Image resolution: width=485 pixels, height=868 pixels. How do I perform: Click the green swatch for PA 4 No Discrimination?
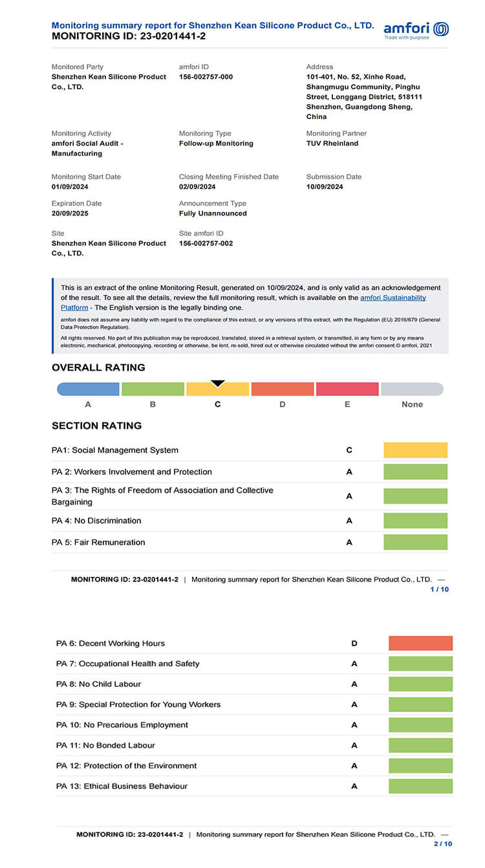(415, 521)
